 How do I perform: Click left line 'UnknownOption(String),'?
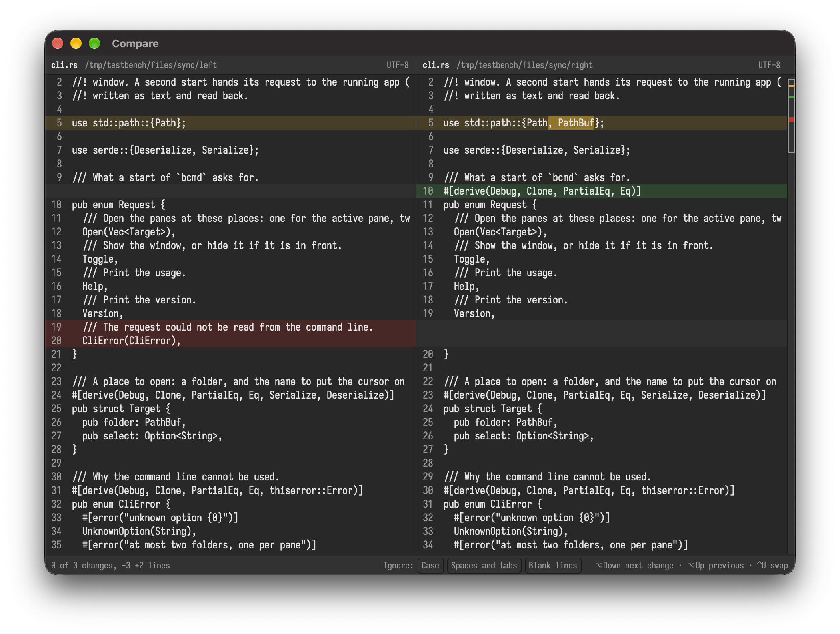point(139,531)
